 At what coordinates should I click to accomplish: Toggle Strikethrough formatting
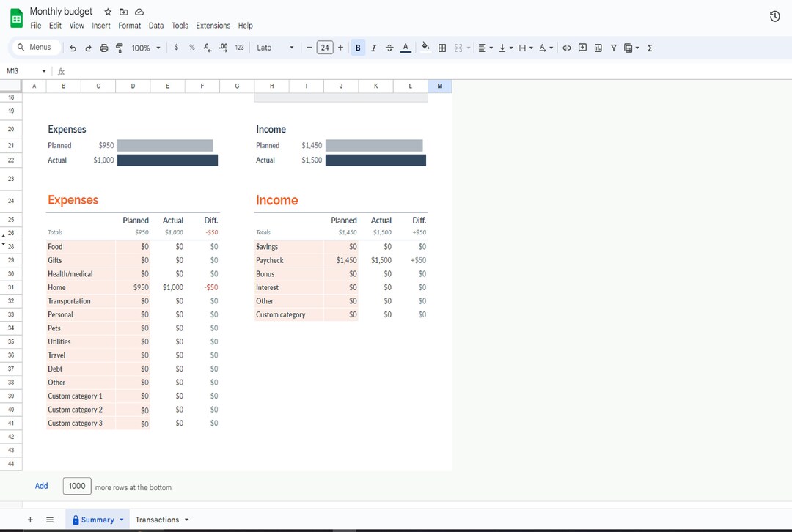pyautogui.click(x=389, y=48)
